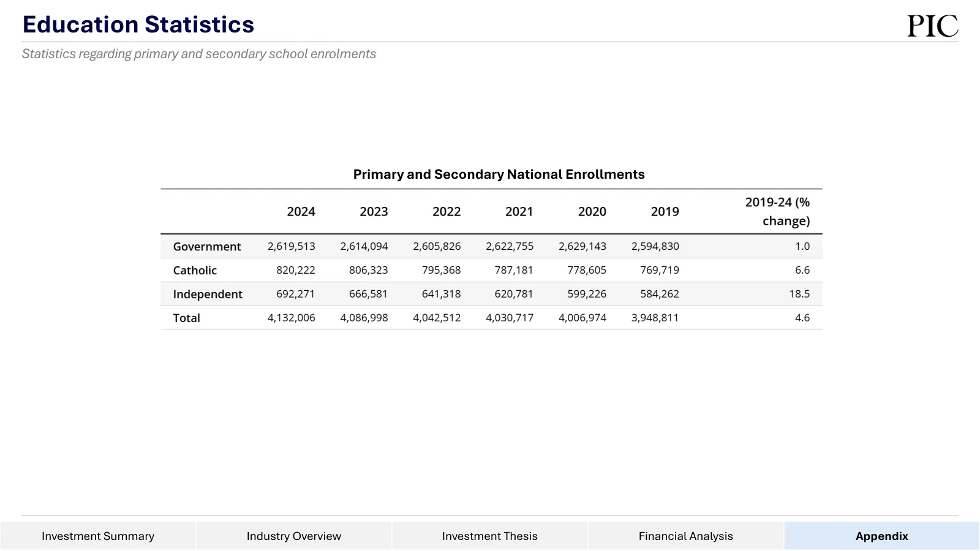Click Independent 2023 value 666,581
The height and width of the screenshot is (551, 980).
(x=369, y=294)
